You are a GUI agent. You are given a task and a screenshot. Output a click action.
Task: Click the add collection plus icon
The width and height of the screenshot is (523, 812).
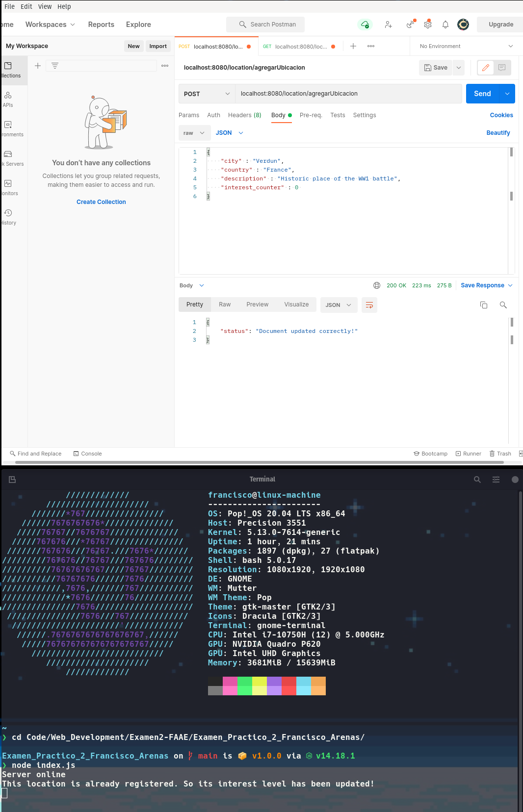(38, 66)
